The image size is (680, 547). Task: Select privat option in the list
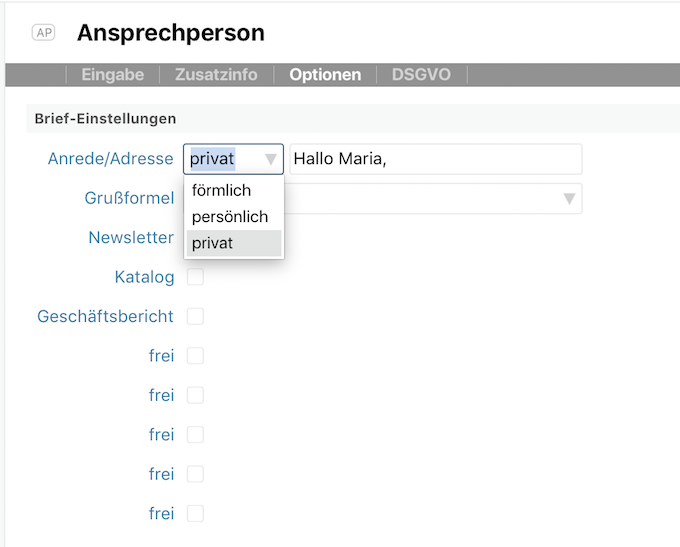[213, 243]
